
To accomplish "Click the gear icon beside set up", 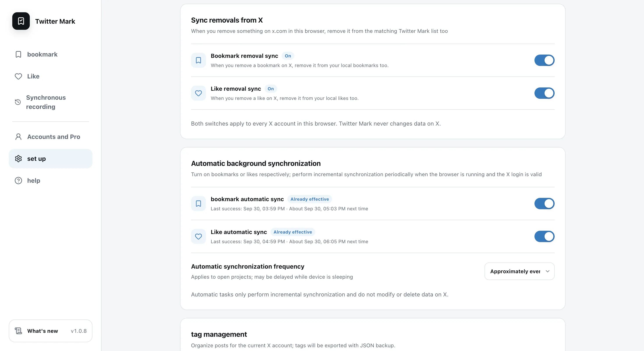I will tap(18, 158).
